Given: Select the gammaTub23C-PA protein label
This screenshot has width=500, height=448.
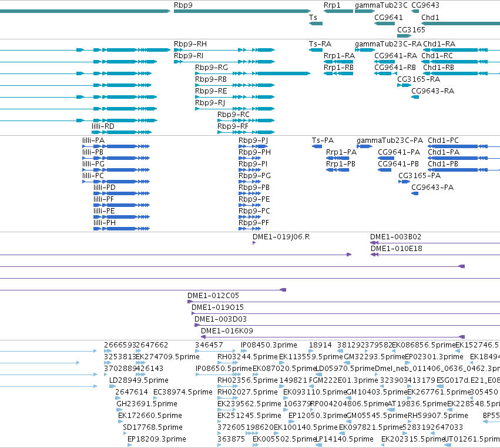Looking at the screenshot, I should [x=390, y=141].
